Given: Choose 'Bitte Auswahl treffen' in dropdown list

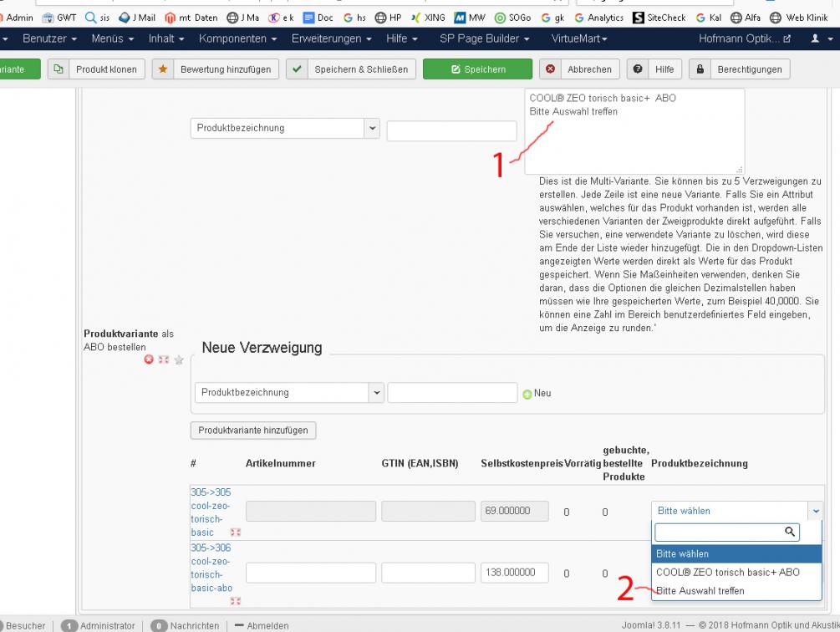Looking at the screenshot, I should 700,591.
